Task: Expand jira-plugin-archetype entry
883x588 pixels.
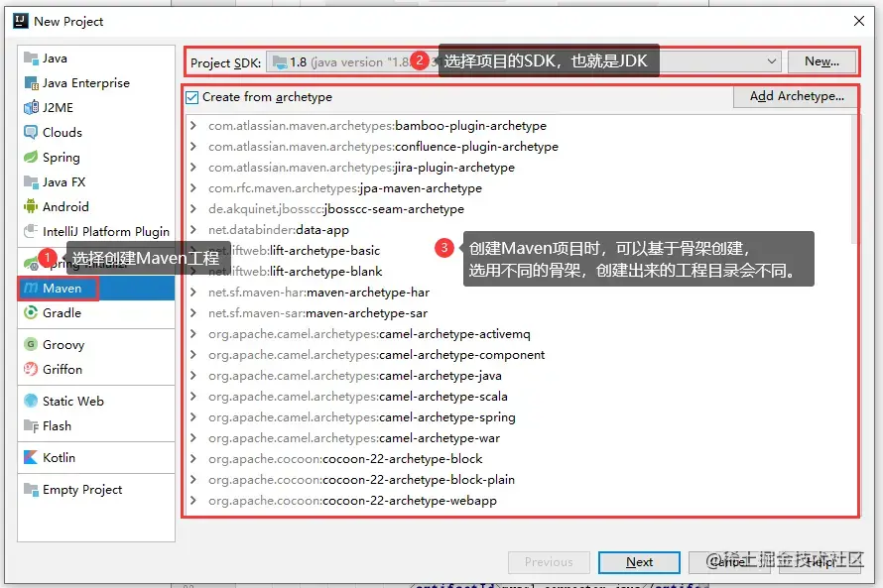Action: 193,168
